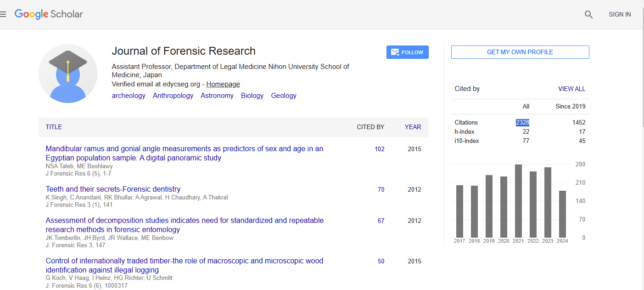The width and height of the screenshot is (644, 290).
Task: Click View All citations link
Action: pyautogui.click(x=571, y=89)
